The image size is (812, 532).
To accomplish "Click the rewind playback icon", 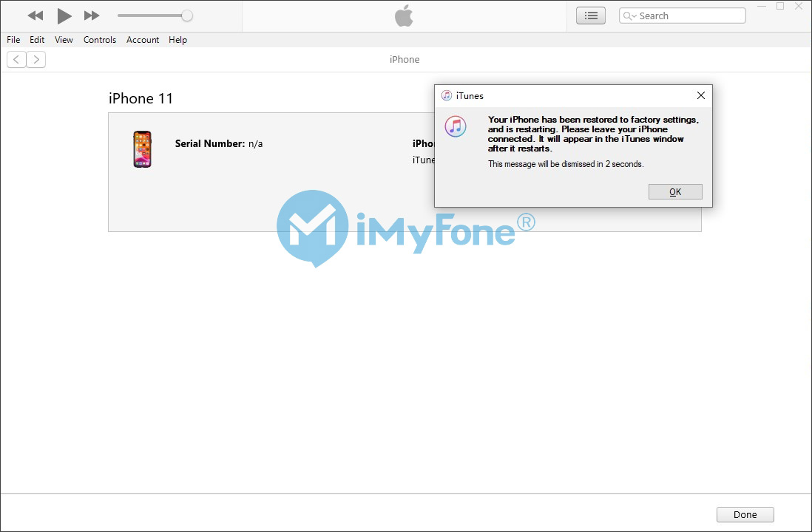I will (x=35, y=16).
